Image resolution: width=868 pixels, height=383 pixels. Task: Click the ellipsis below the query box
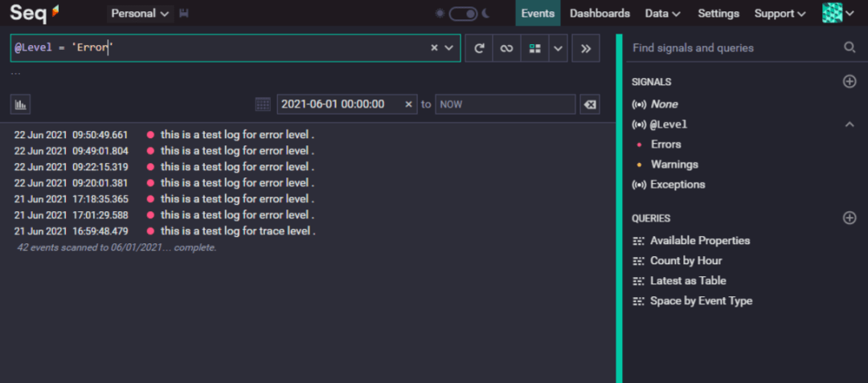(x=15, y=72)
